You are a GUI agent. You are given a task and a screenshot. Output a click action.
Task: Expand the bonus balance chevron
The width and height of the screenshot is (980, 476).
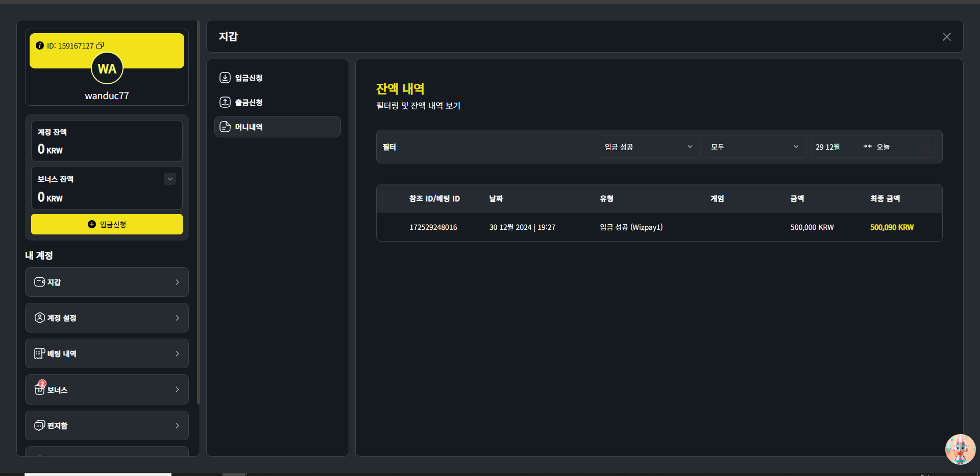pyautogui.click(x=170, y=179)
